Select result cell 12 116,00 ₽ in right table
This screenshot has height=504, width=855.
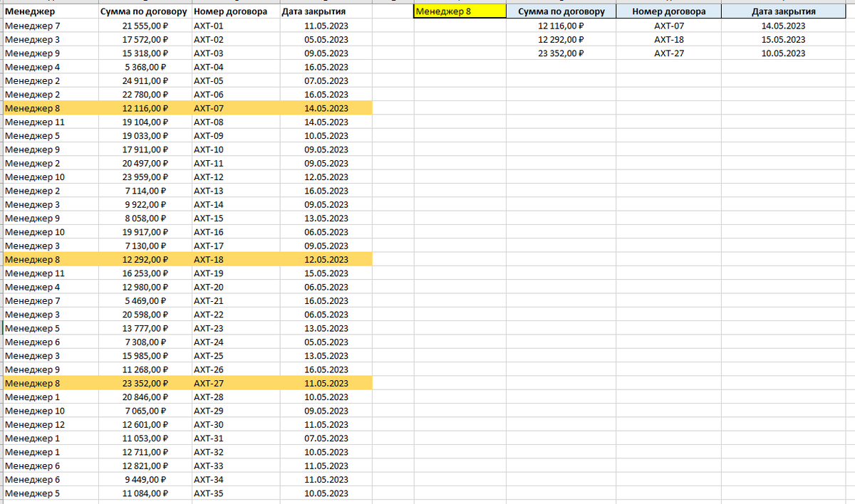tap(561, 26)
